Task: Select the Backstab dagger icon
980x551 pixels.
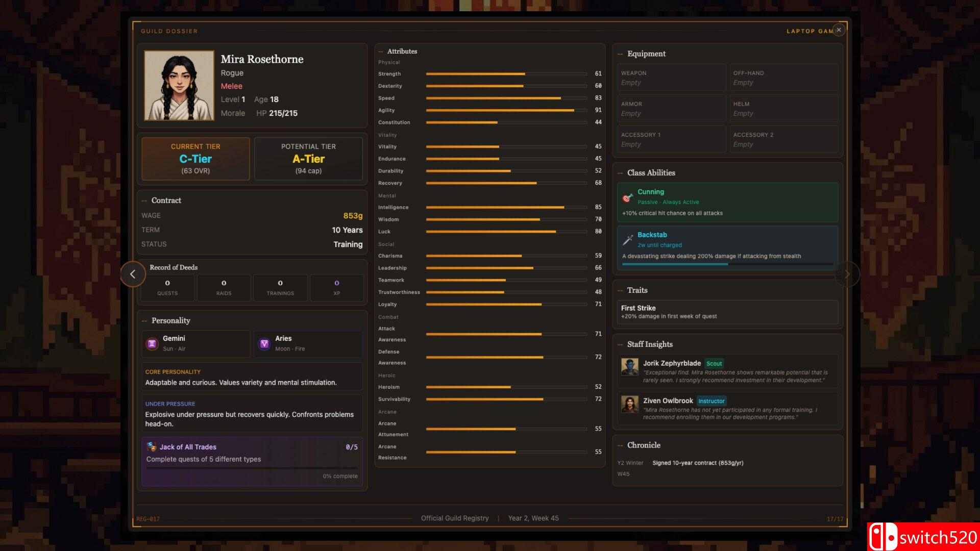Action: 628,240
